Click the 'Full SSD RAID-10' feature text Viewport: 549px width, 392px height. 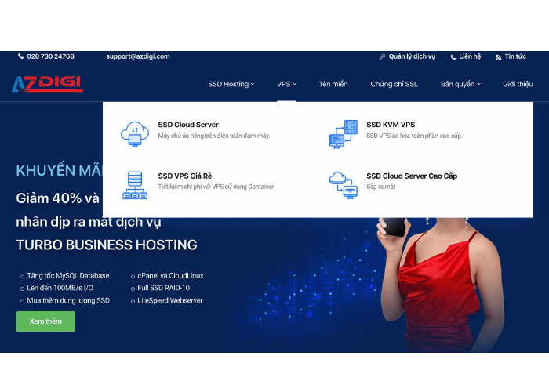coord(163,288)
